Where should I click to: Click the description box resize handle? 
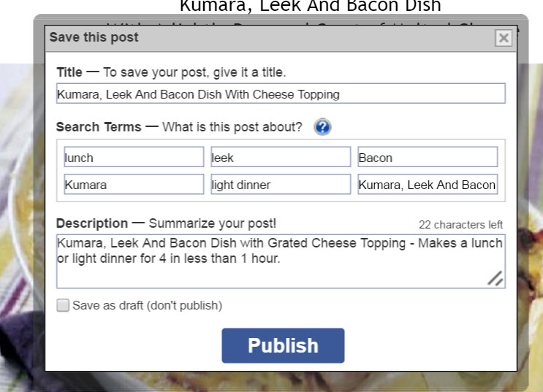click(495, 278)
